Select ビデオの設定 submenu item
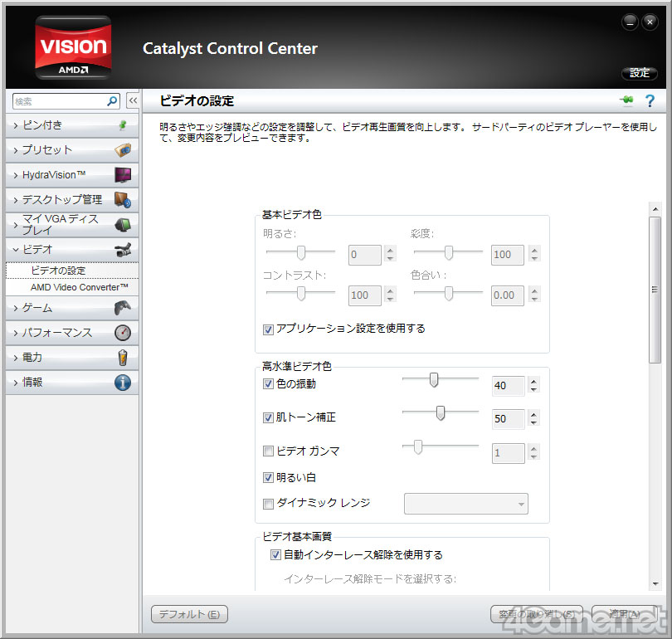Image resolution: width=672 pixels, height=639 pixels. click(72, 271)
